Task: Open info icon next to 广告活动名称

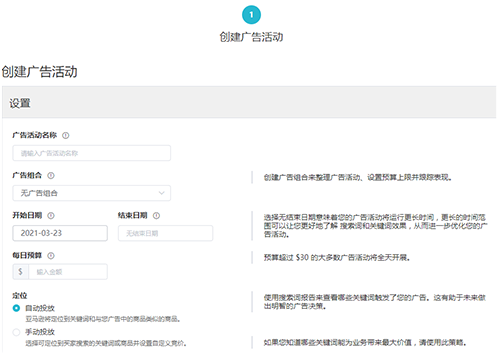Action: pyautogui.click(x=66, y=135)
